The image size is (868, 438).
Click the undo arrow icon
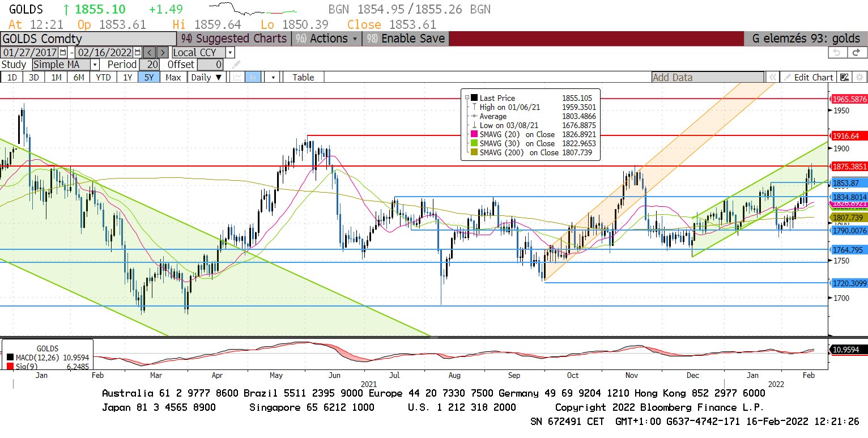(836, 52)
